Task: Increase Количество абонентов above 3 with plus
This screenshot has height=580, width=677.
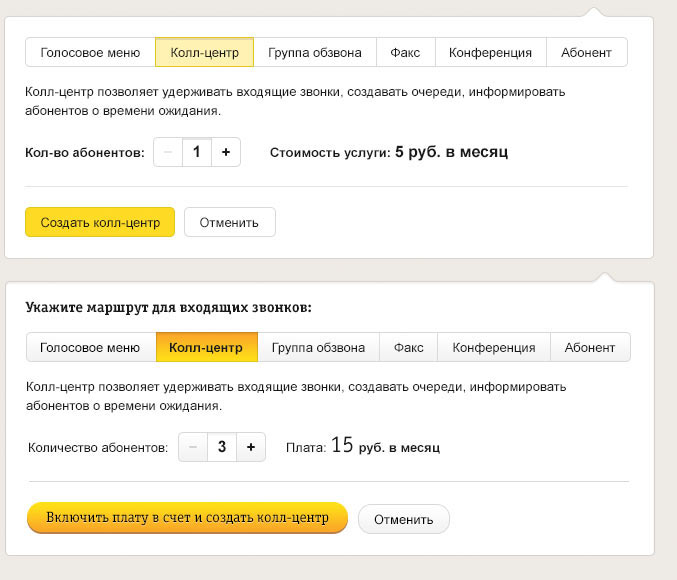Action: (251, 447)
